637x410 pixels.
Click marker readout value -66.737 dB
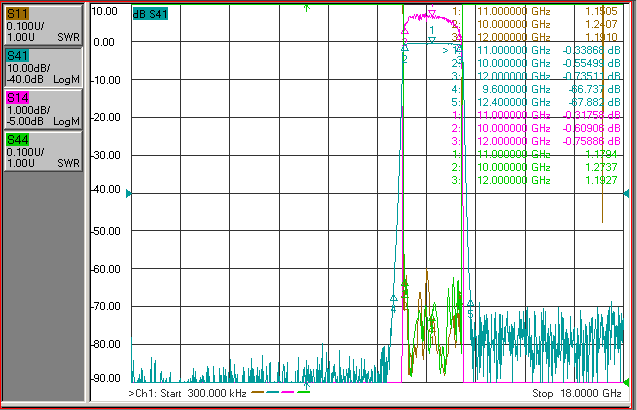coord(595,89)
